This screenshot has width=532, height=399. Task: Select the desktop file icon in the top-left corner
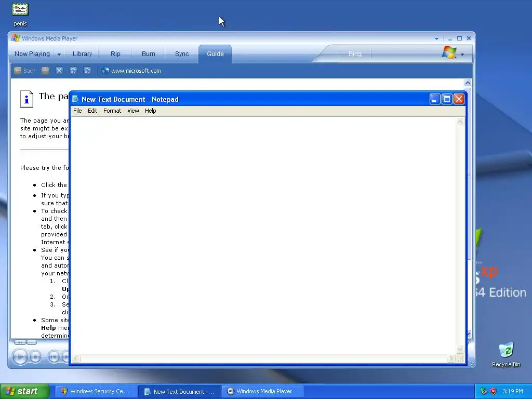[x=20, y=15]
